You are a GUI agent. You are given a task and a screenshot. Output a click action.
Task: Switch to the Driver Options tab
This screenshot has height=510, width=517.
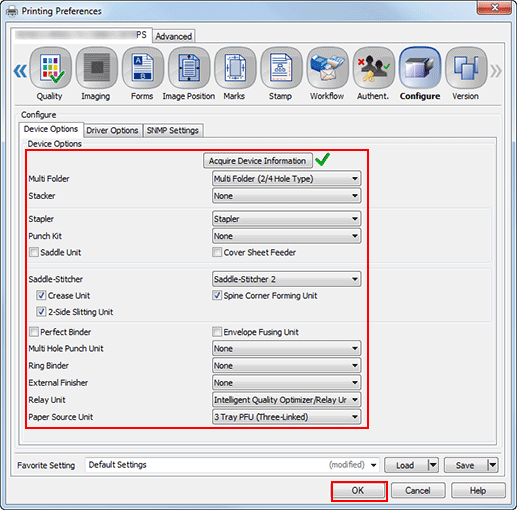(x=112, y=130)
